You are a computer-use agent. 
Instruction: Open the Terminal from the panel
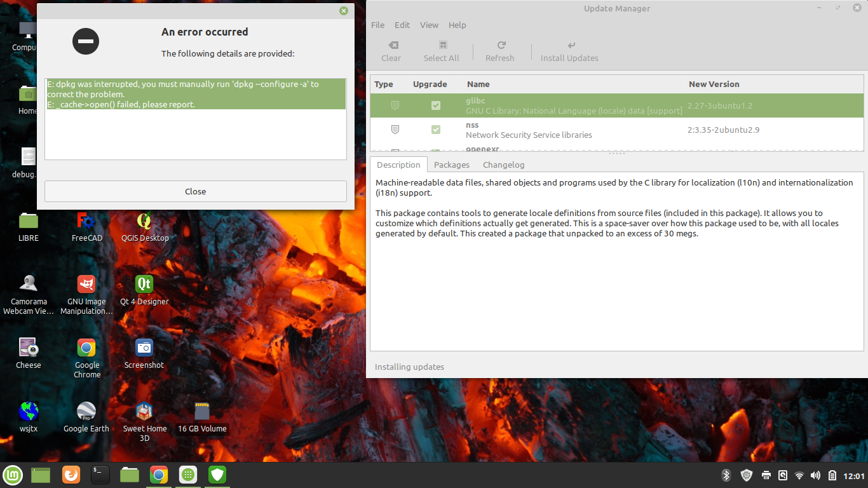click(x=100, y=475)
